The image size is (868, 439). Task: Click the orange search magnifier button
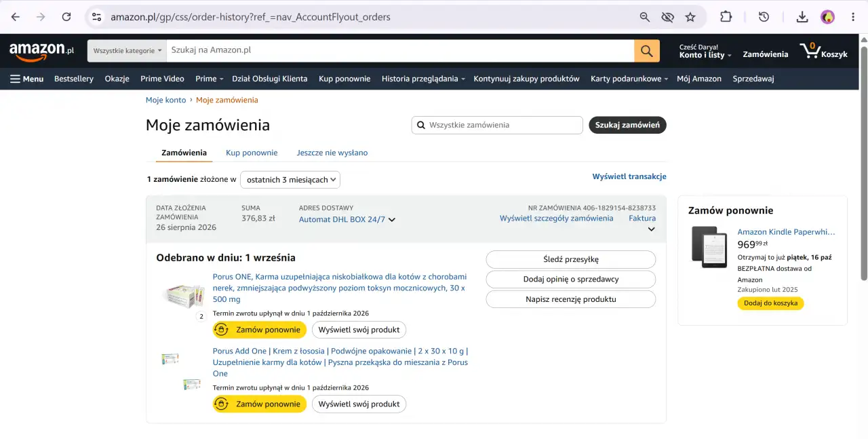click(647, 51)
